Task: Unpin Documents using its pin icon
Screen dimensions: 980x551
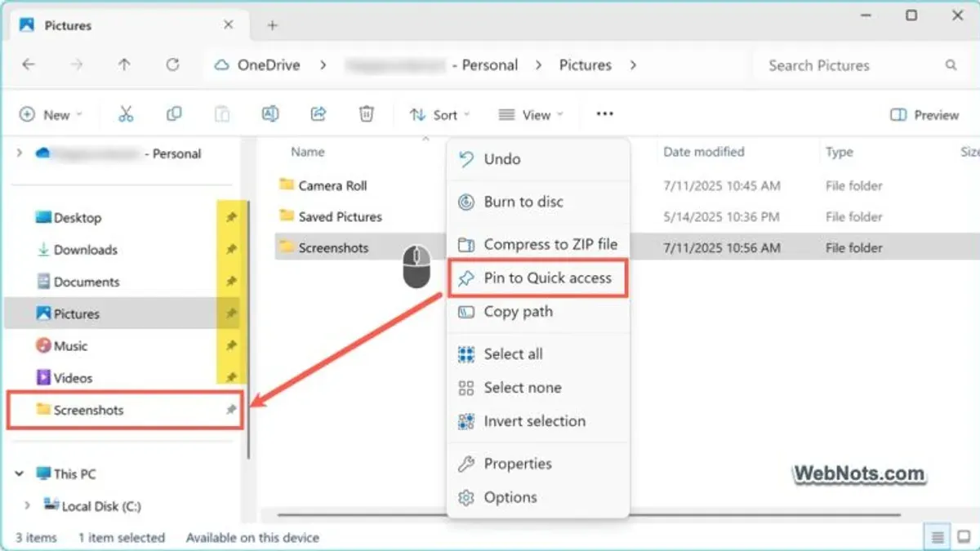Action: tap(231, 282)
